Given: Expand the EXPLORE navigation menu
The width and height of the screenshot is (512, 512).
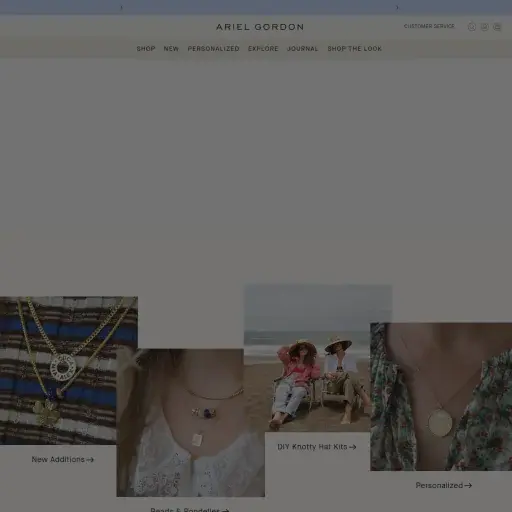Looking at the screenshot, I should click(x=263, y=49).
